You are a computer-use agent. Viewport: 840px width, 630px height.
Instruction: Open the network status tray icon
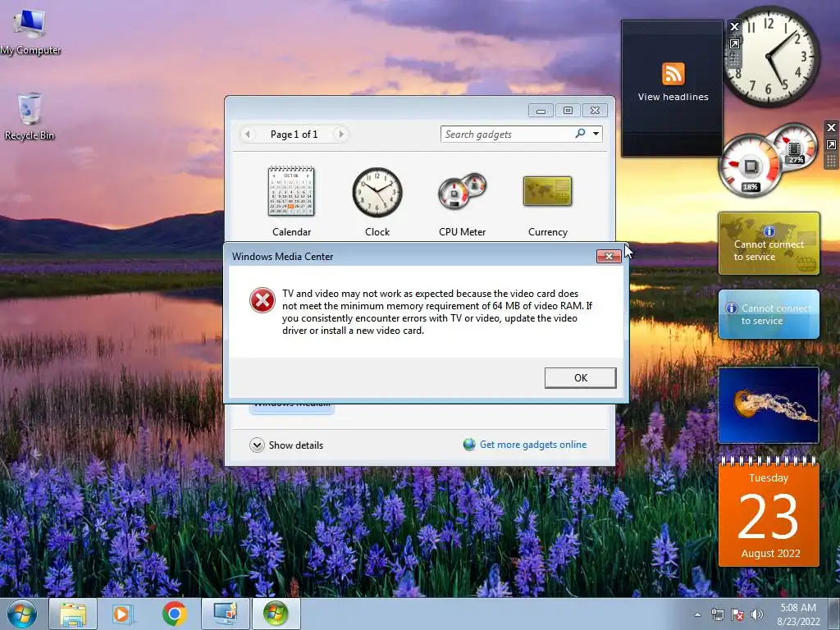pos(717,614)
